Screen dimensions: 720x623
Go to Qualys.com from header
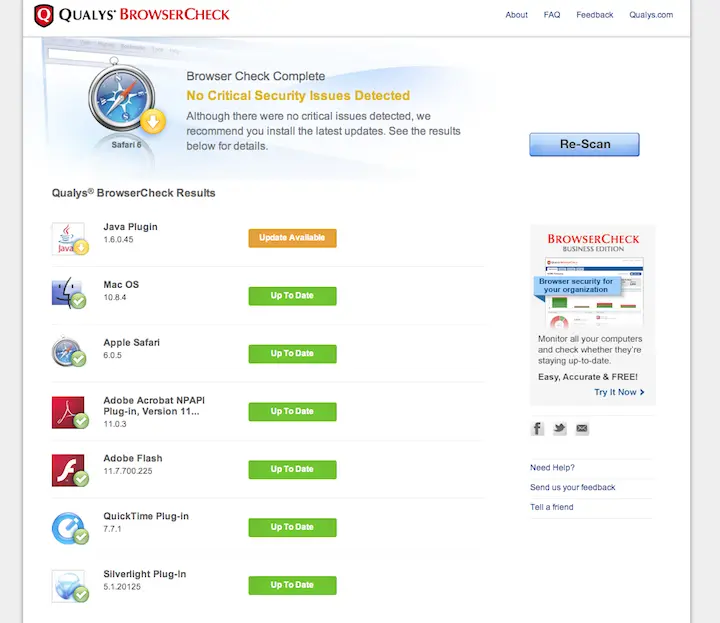[651, 15]
